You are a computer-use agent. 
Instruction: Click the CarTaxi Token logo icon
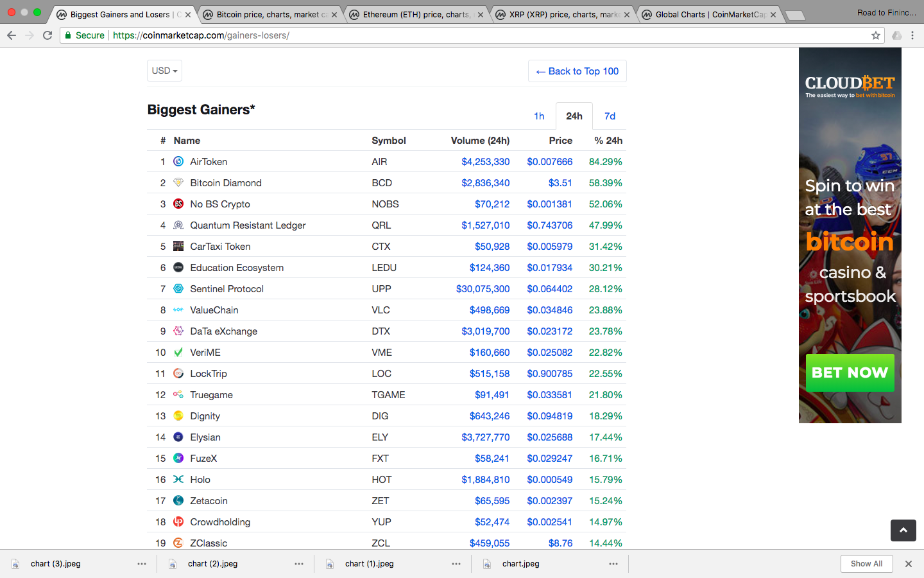[x=178, y=246]
